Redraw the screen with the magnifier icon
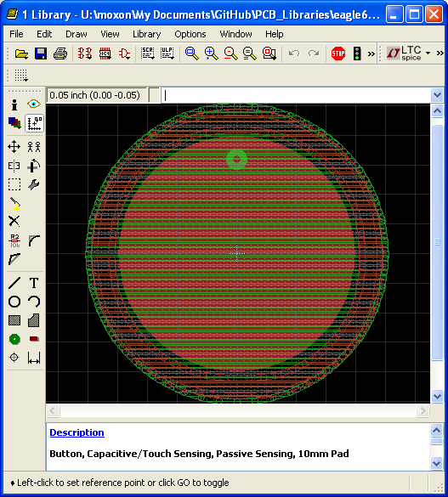This screenshot has height=497, width=448. tap(250, 54)
